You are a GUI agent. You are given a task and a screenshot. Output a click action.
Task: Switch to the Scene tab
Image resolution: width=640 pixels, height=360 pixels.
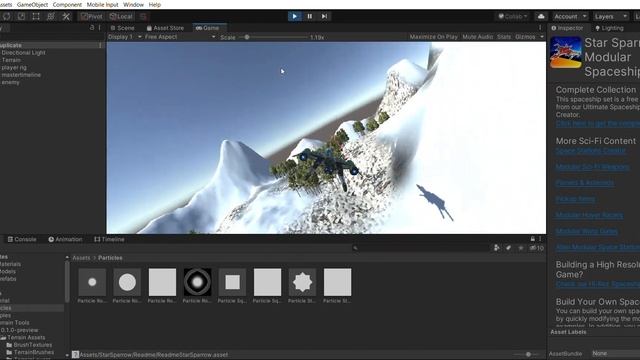click(x=122, y=28)
